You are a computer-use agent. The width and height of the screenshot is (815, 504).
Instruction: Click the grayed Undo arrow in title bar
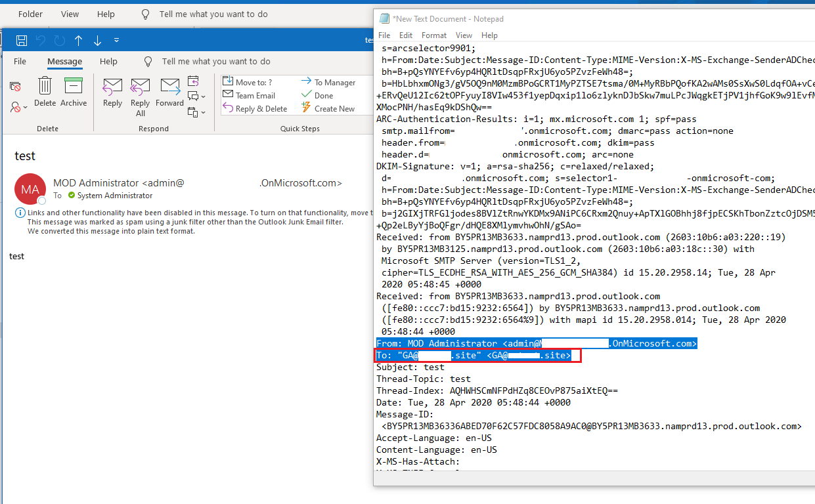[41, 41]
